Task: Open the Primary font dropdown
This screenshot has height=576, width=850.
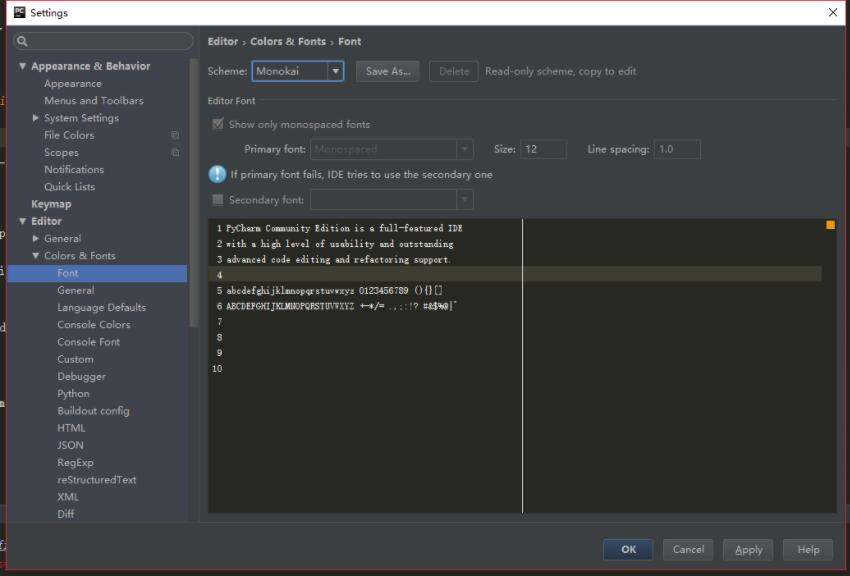Action: pyautogui.click(x=464, y=148)
